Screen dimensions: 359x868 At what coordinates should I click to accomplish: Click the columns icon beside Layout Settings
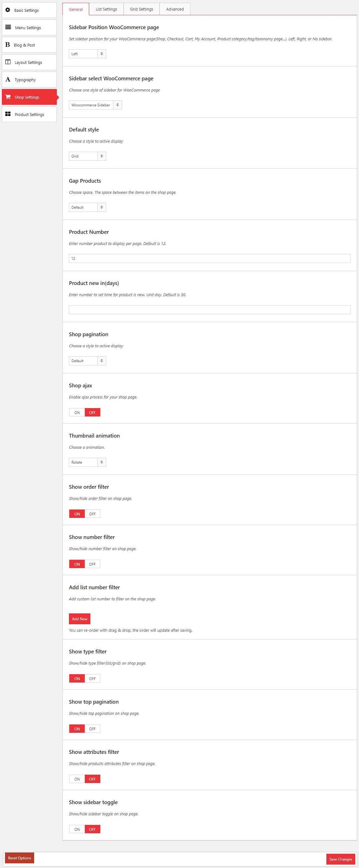[8, 62]
